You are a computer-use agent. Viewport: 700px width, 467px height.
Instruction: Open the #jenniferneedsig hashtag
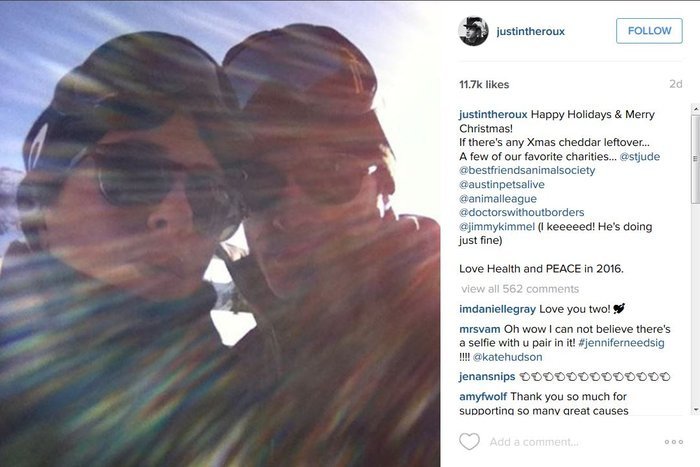(x=621, y=343)
